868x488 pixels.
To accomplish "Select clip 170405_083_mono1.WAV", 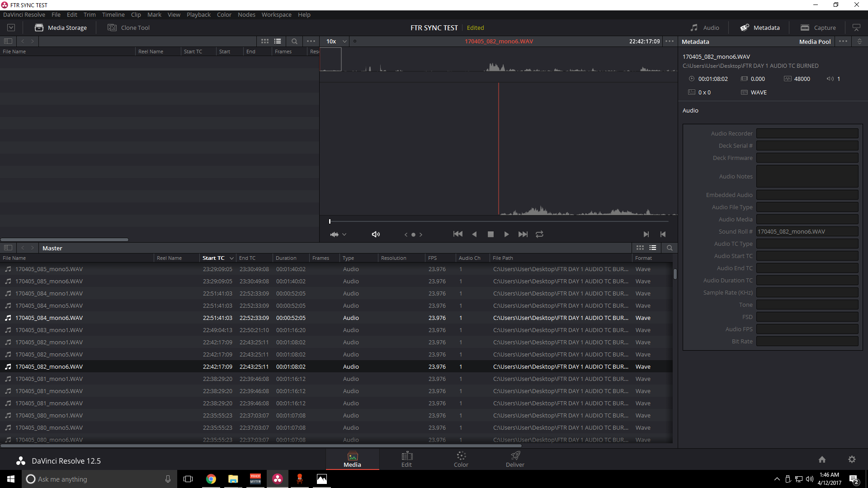I will point(336,330).
